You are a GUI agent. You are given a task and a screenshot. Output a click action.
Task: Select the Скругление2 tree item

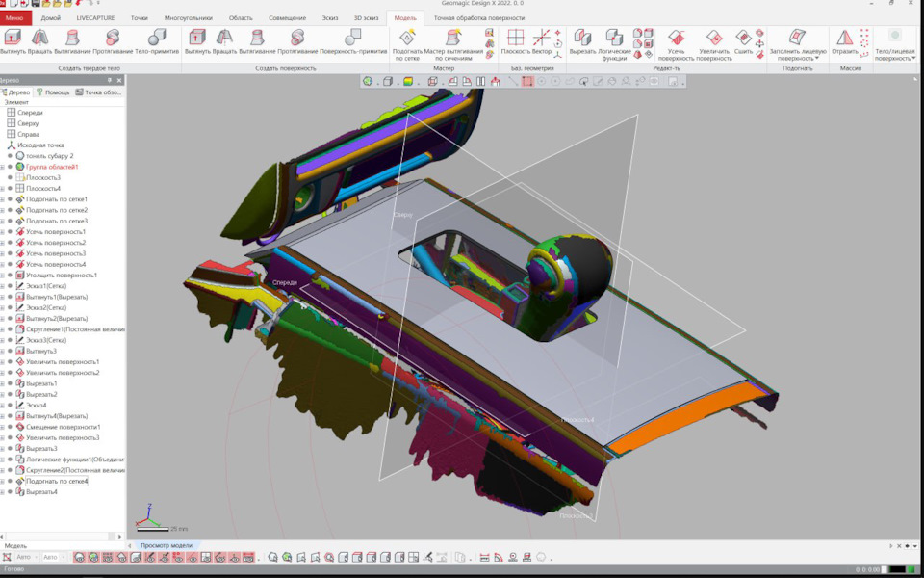(75, 470)
